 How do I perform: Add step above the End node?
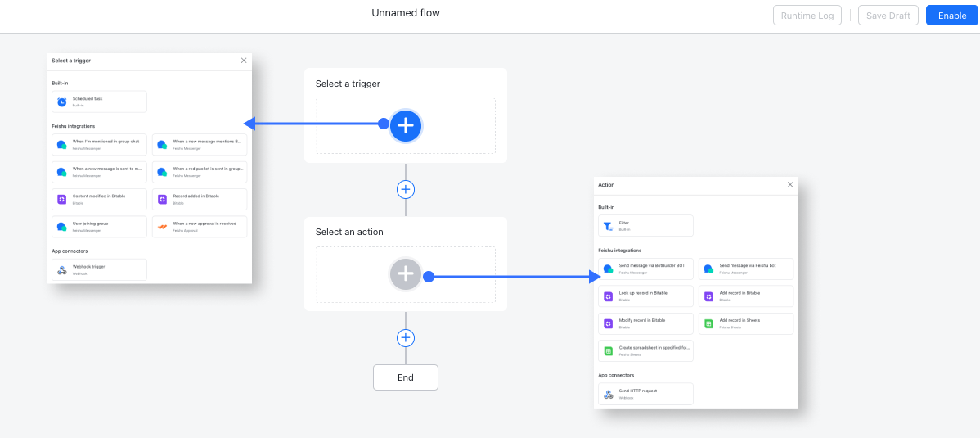pos(406,338)
